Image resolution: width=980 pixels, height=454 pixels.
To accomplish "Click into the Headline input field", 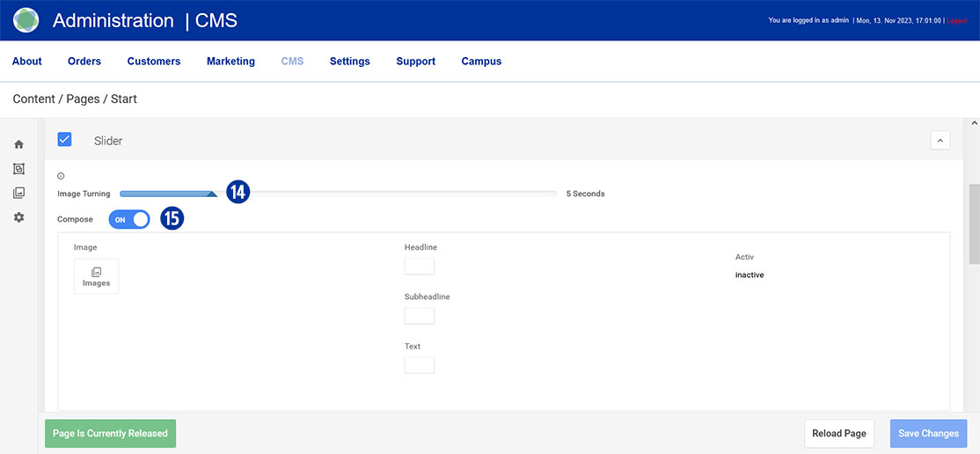I will (419, 267).
